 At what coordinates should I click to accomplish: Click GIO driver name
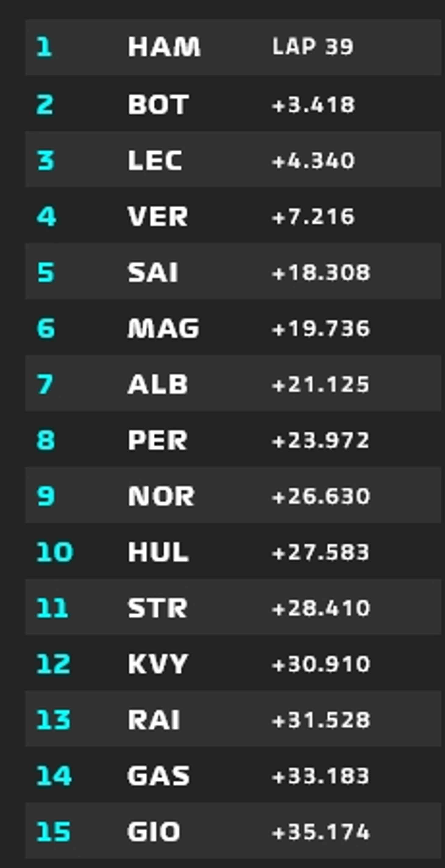(154, 831)
